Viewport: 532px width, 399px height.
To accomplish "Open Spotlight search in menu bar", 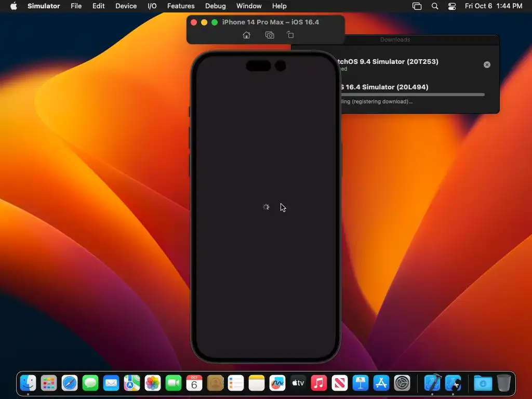I will click(x=435, y=6).
